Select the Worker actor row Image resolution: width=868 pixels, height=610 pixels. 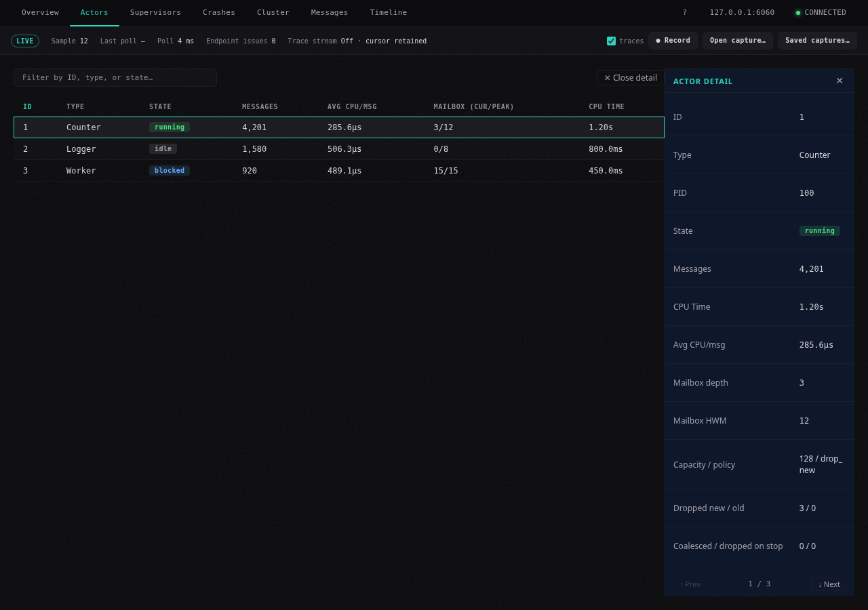pyautogui.click(x=339, y=171)
